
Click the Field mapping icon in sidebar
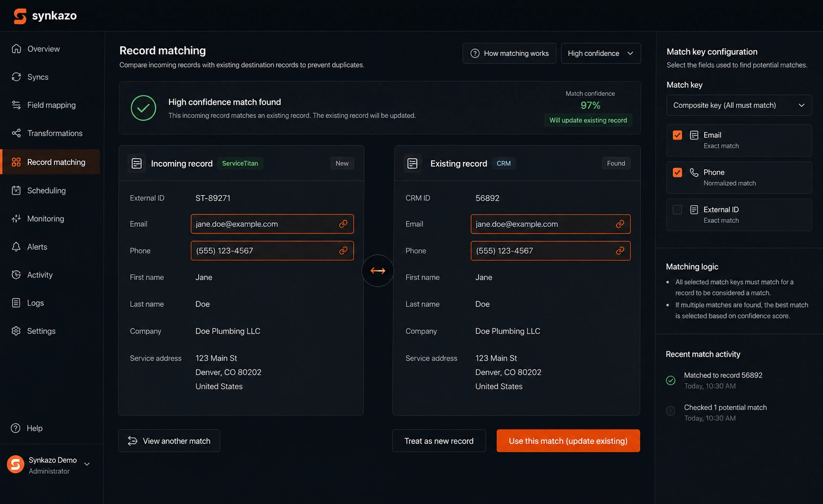tap(16, 105)
